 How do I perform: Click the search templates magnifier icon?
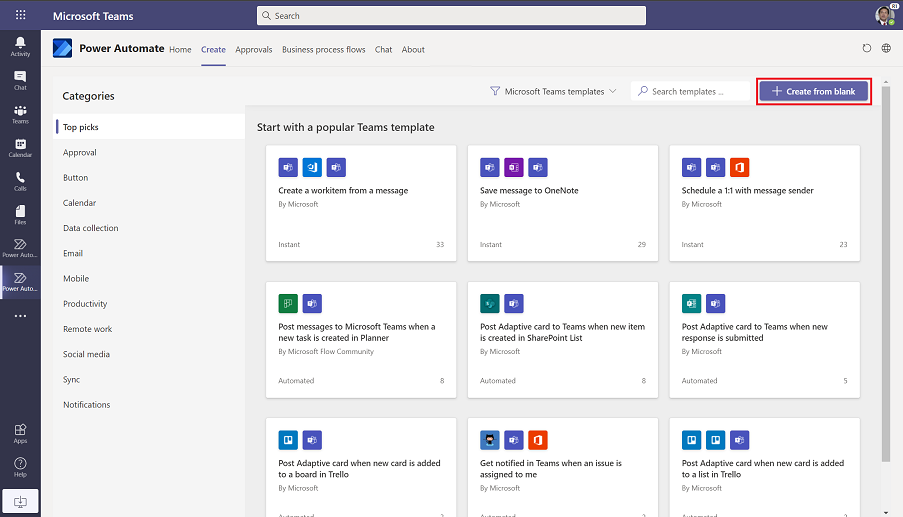click(x=643, y=91)
